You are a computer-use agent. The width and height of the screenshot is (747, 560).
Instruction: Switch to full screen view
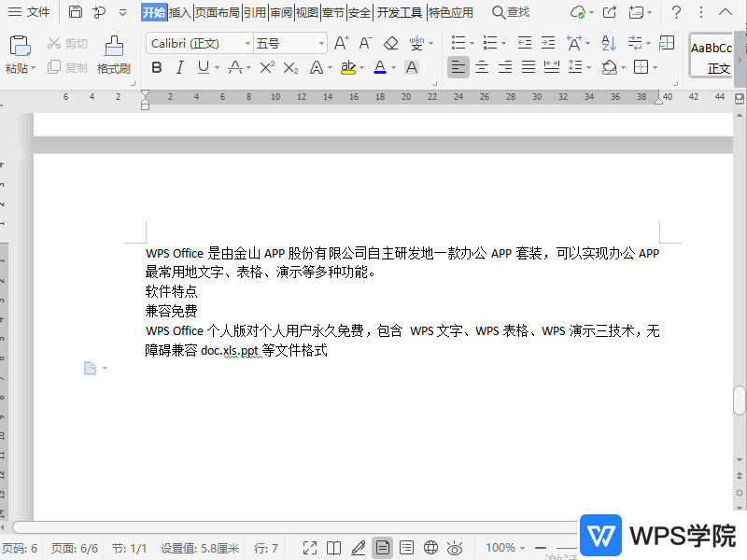(310, 548)
